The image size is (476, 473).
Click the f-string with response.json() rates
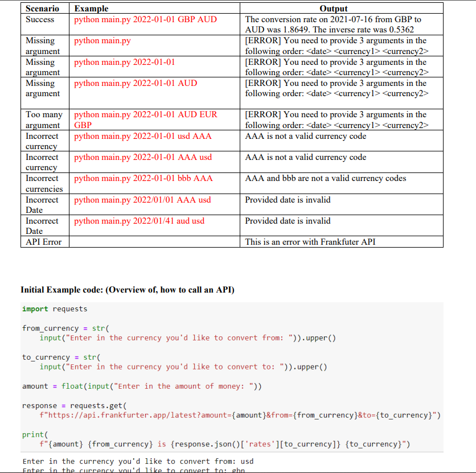[225, 445]
